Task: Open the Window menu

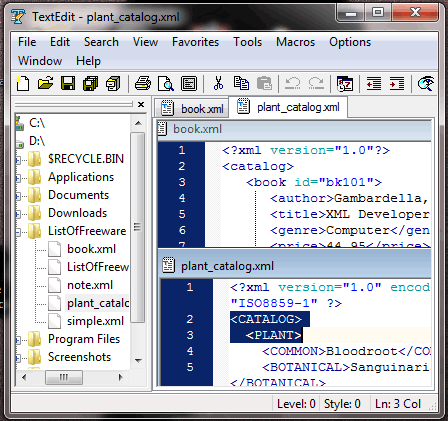Action: (x=40, y=61)
